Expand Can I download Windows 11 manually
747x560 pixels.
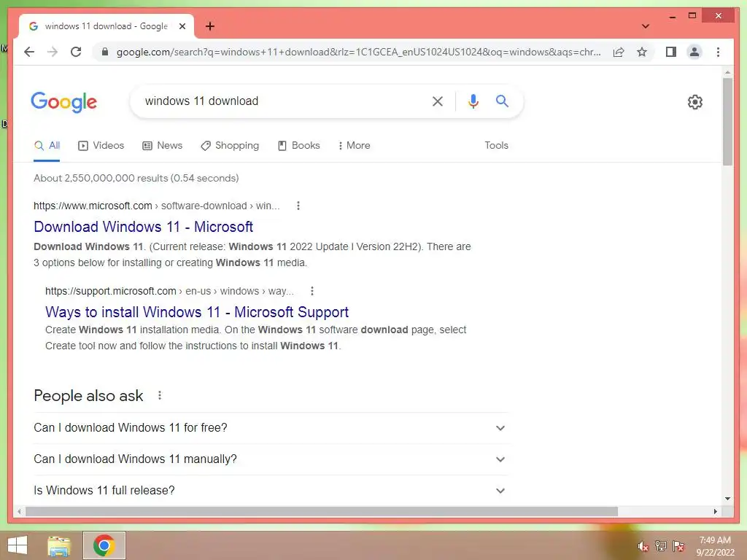tap(270, 459)
